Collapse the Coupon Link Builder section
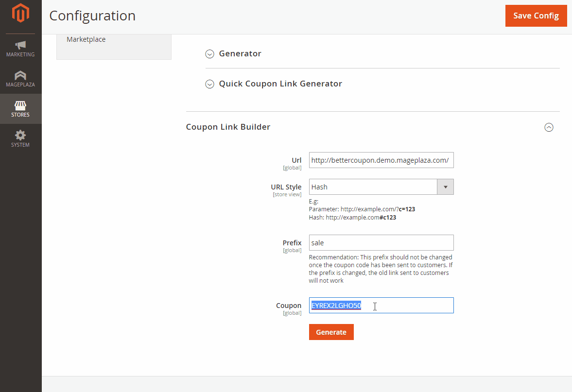The height and width of the screenshot is (392, 572). point(549,127)
